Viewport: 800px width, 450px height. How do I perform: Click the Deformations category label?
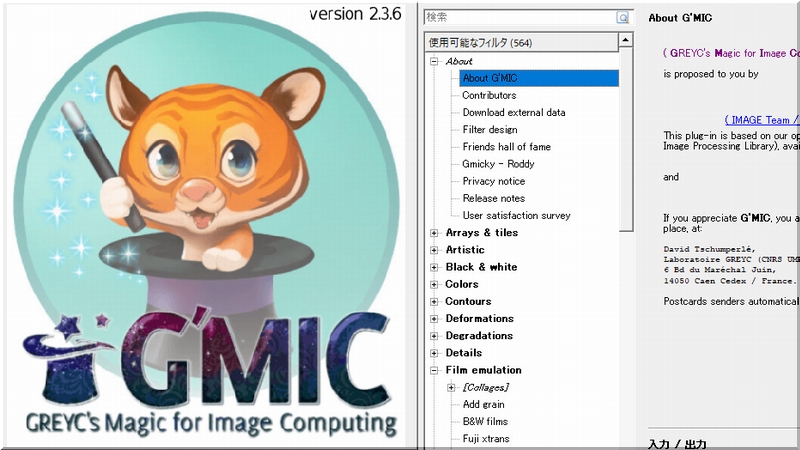pyautogui.click(x=480, y=319)
